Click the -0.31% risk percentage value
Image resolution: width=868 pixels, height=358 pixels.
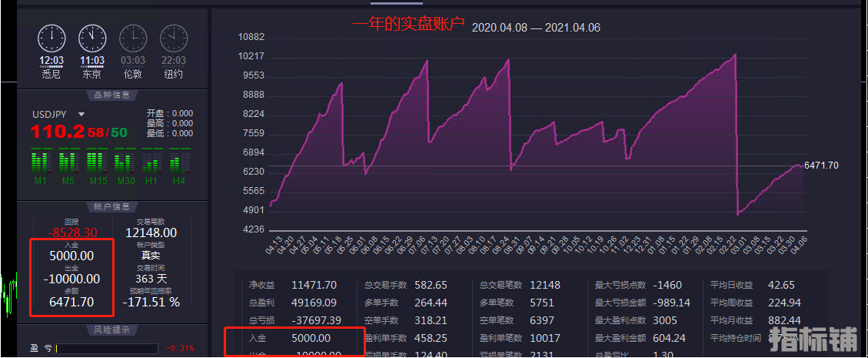pyautogui.click(x=180, y=349)
